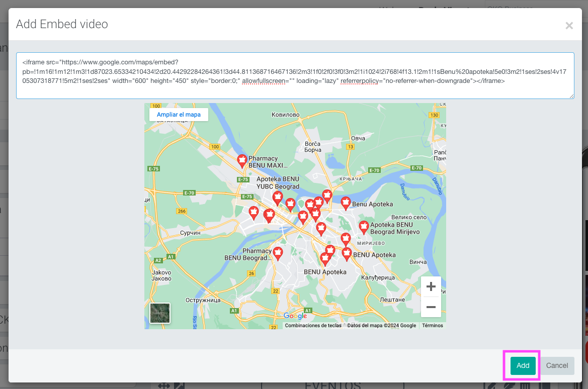The image size is (588, 389).
Task: Select the Pharmacy BENU Beograd pin
Action: tap(278, 254)
